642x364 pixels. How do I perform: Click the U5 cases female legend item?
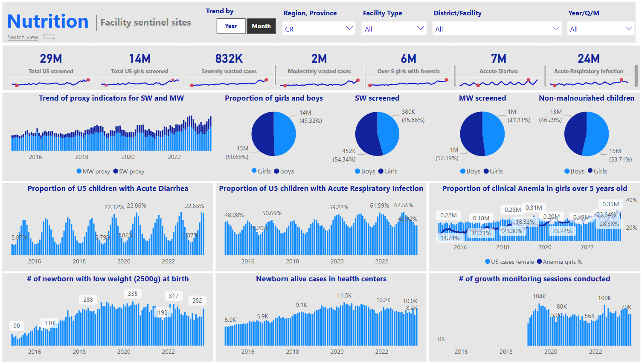coord(509,262)
